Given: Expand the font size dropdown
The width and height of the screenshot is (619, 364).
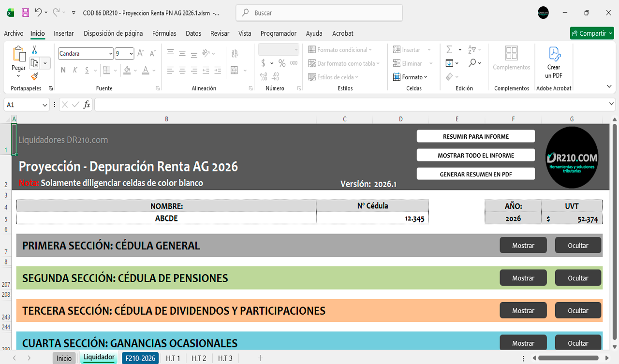Looking at the screenshot, I should 131,54.
